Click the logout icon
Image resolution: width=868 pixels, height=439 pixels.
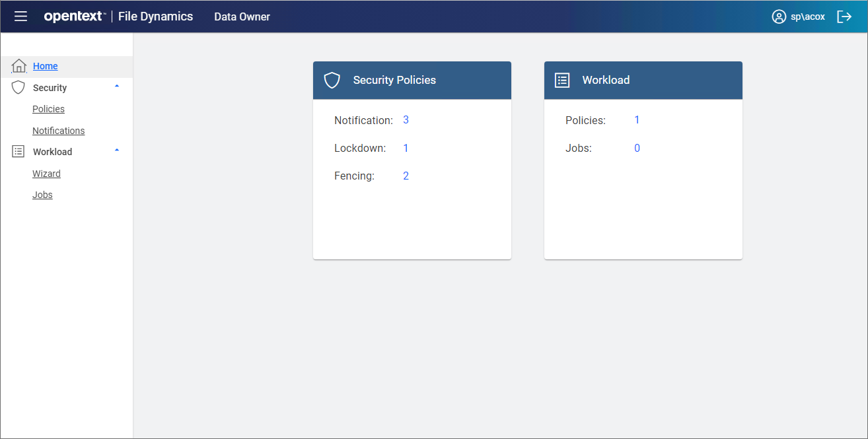(846, 16)
